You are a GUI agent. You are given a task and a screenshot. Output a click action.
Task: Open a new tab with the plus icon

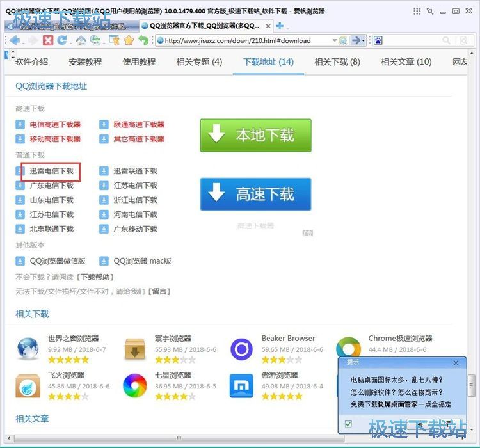pos(280,26)
